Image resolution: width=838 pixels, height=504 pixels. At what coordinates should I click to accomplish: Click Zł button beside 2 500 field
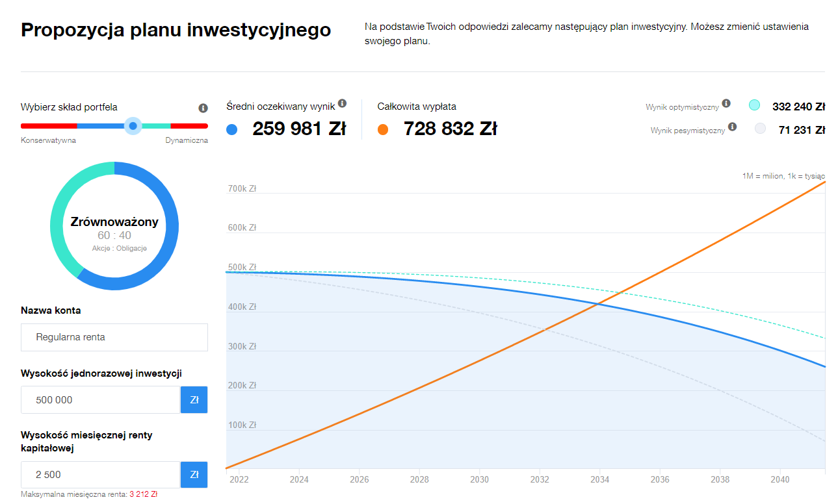click(194, 475)
